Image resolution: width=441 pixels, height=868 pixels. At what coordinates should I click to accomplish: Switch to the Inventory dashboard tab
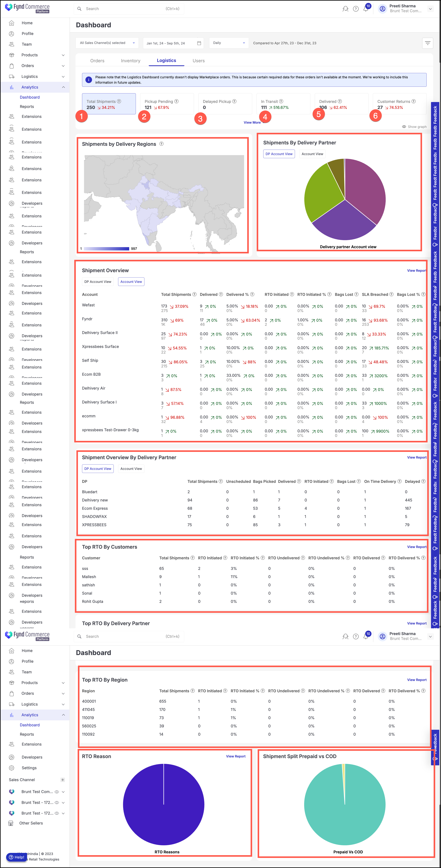click(131, 61)
